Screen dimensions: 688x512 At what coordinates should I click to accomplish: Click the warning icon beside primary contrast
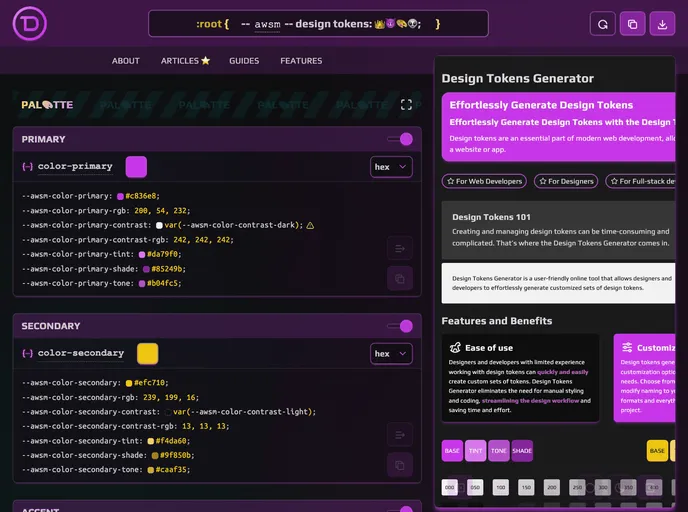click(310, 225)
